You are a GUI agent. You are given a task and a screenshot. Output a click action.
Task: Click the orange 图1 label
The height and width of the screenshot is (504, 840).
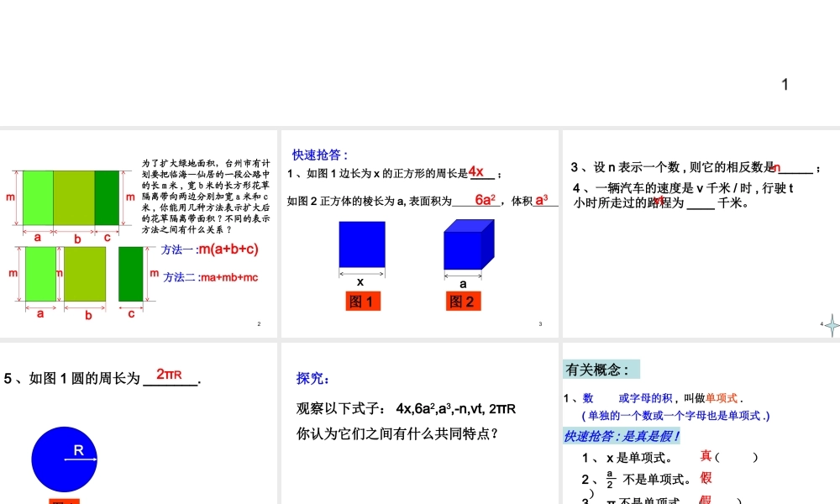pos(362,301)
